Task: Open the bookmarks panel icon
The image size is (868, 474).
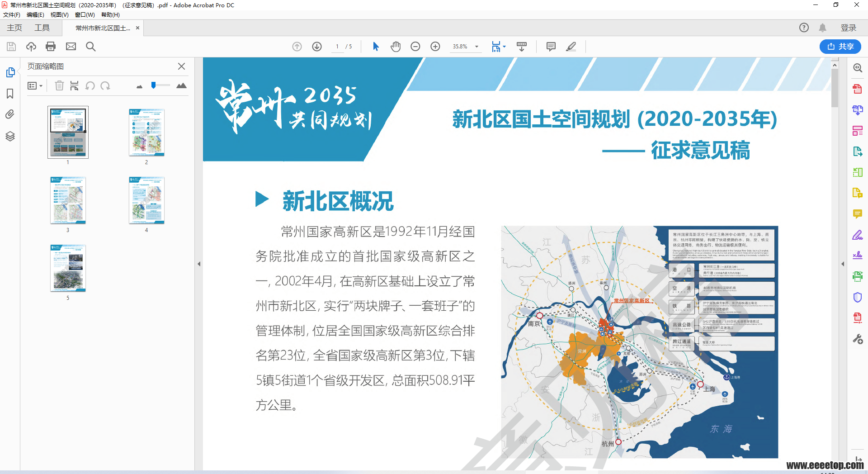Action: click(x=10, y=94)
